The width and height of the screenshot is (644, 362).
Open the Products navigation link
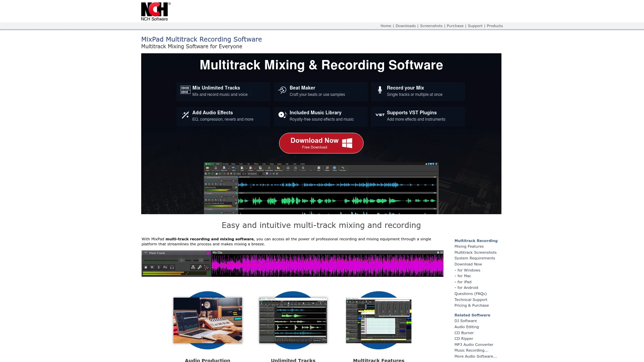click(495, 26)
